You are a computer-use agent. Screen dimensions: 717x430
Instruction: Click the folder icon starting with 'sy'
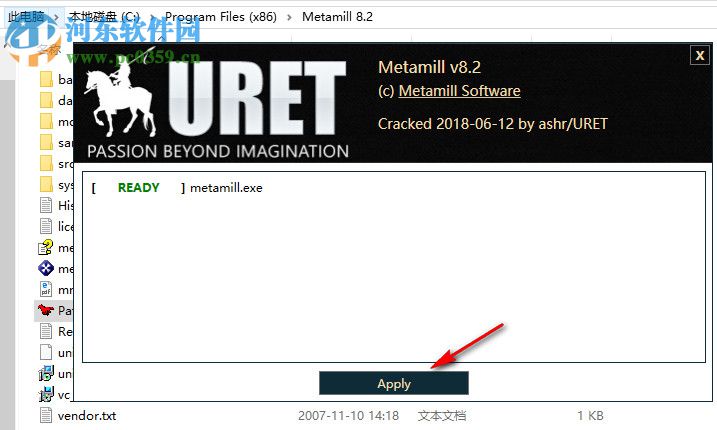[46, 184]
